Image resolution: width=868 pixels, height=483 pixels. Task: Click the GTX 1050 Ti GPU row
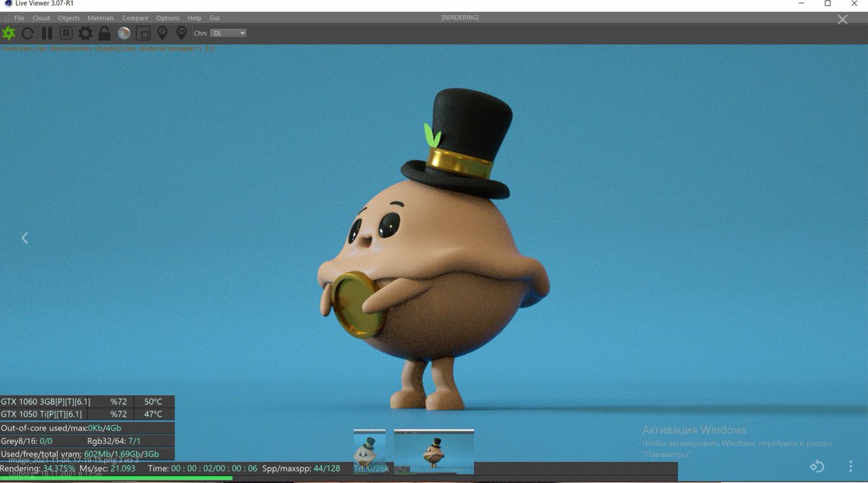88,414
